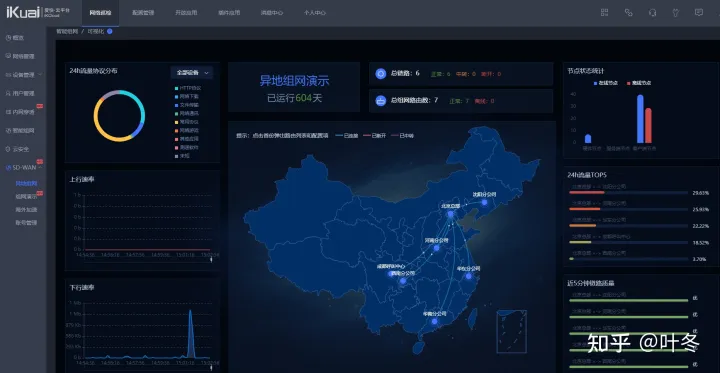The height and width of the screenshot is (373, 720).
Task: Open the 消息中心 top navigation tab
Action: point(271,13)
